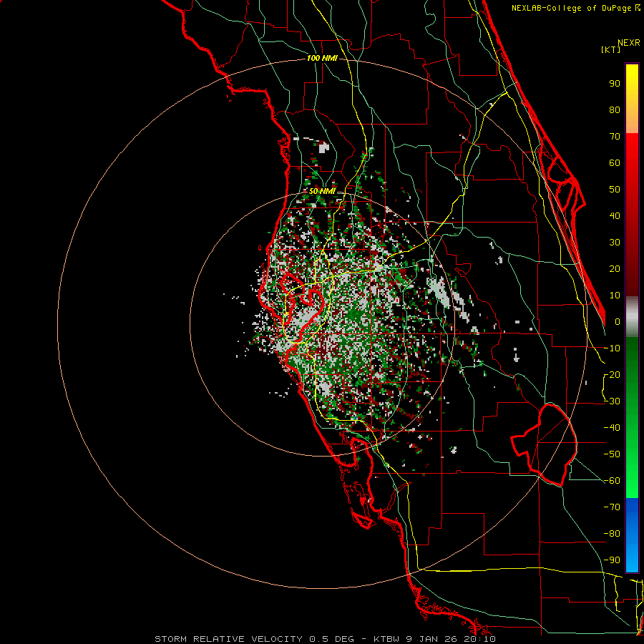Click the [KT] units label
The image size is (644, 644).
point(611,49)
